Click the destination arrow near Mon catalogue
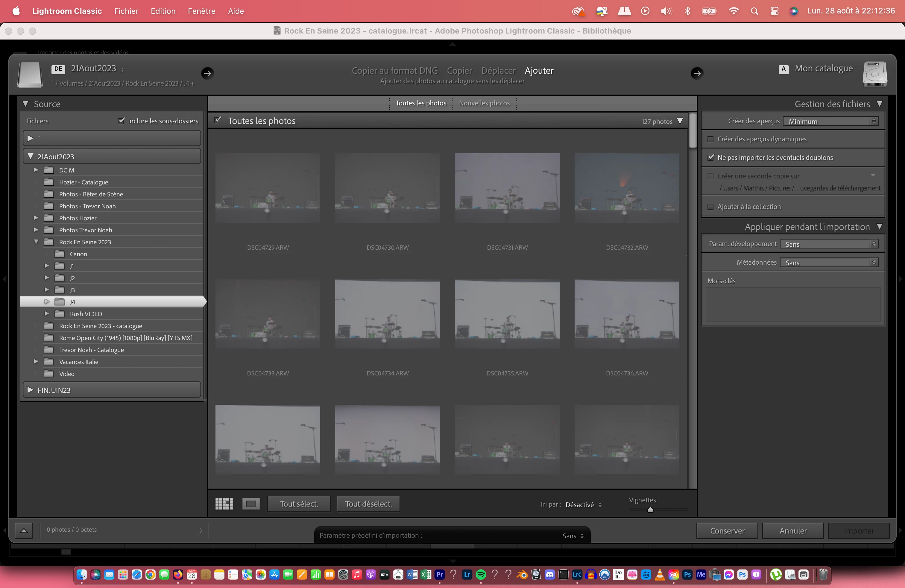Screen dimensions: 905x588 [x=697, y=73]
